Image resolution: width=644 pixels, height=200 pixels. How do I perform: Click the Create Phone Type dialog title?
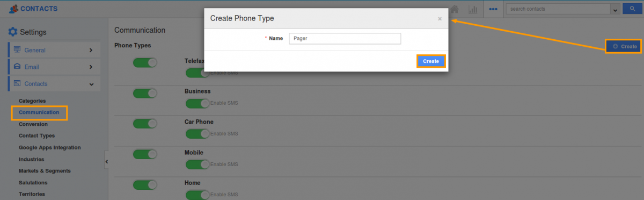click(242, 18)
